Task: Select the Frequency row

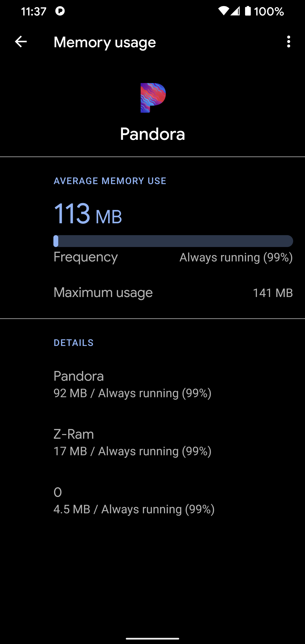Action: (173, 257)
